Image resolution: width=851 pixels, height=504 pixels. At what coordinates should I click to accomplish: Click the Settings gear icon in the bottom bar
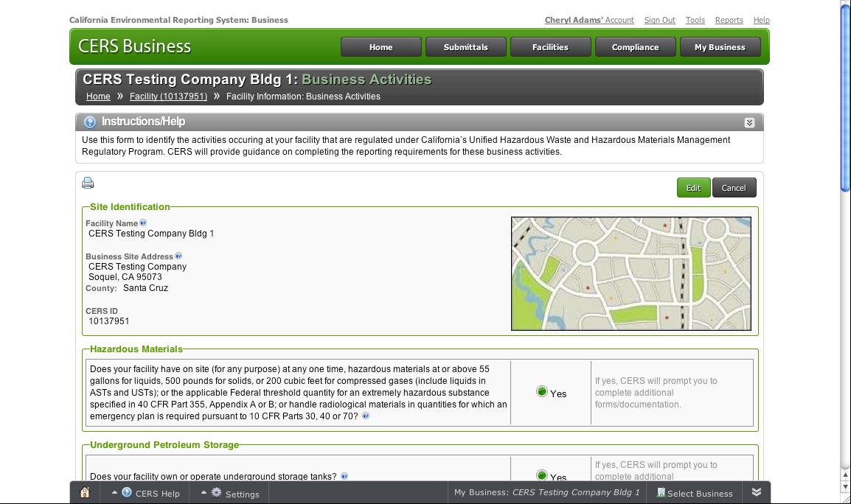216,492
